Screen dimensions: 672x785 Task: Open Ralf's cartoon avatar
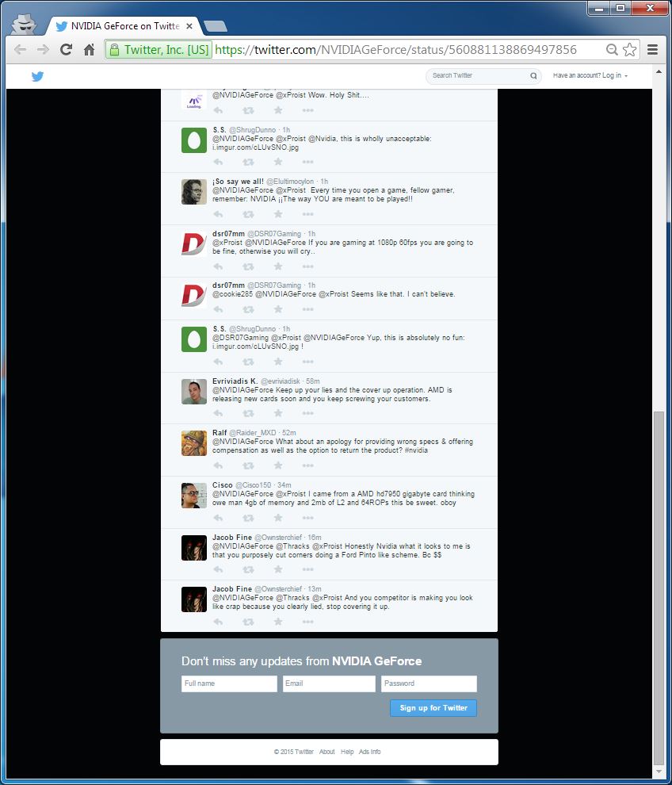(x=193, y=443)
